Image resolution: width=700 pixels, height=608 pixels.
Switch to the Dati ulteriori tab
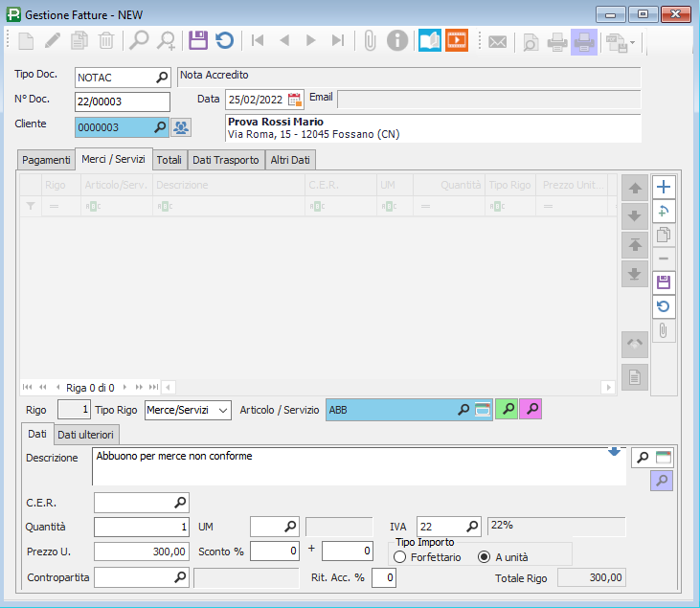coord(86,436)
